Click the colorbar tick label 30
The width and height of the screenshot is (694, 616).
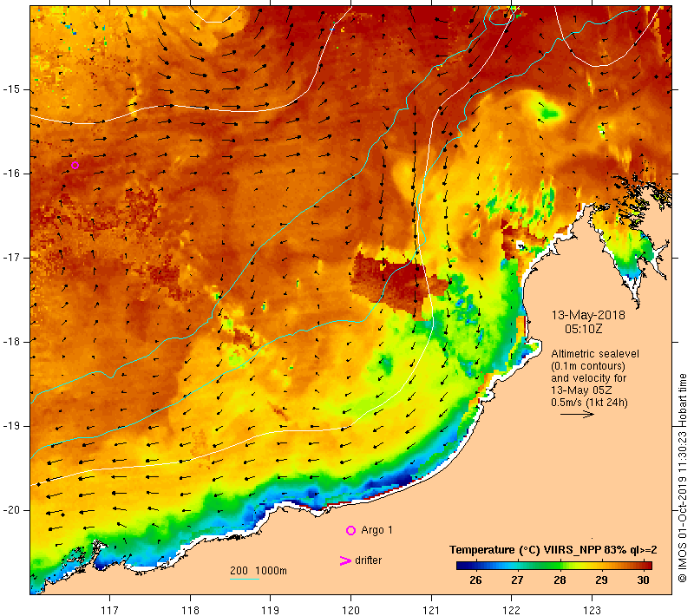(x=643, y=580)
